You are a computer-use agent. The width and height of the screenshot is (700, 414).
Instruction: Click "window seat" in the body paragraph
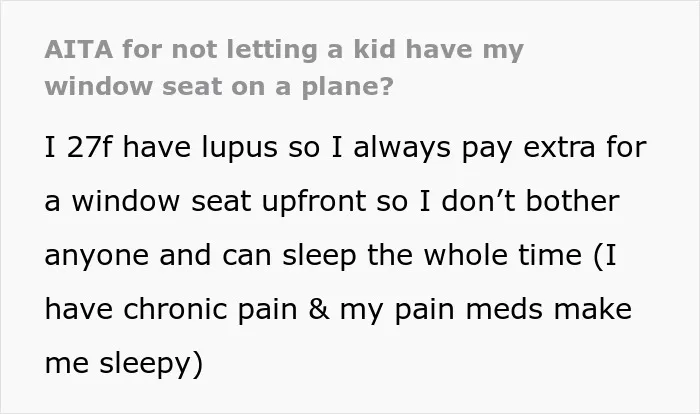pyautogui.click(x=162, y=201)
